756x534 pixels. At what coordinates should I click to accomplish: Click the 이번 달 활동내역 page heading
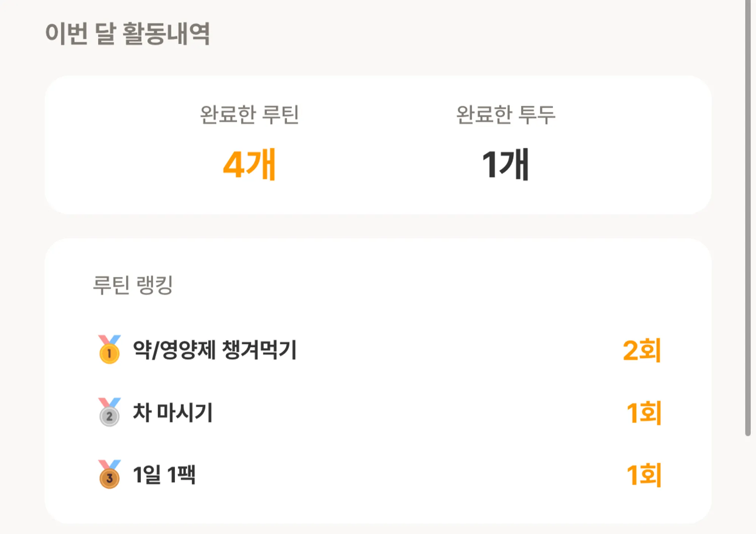coord(127,33)
